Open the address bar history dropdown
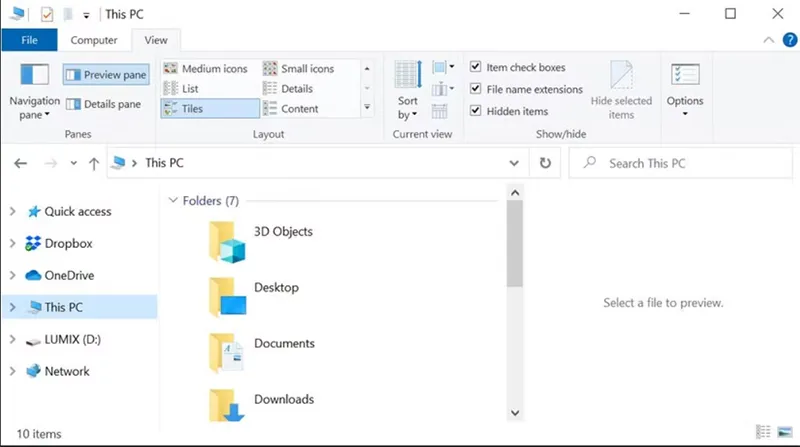 pos(514,163)
